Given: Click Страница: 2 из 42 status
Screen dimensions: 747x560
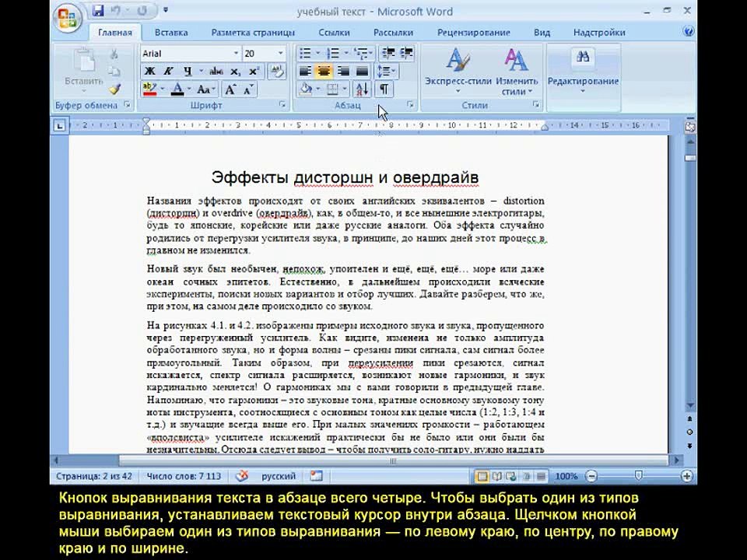Looking at the screenshot, I should 94,476.
